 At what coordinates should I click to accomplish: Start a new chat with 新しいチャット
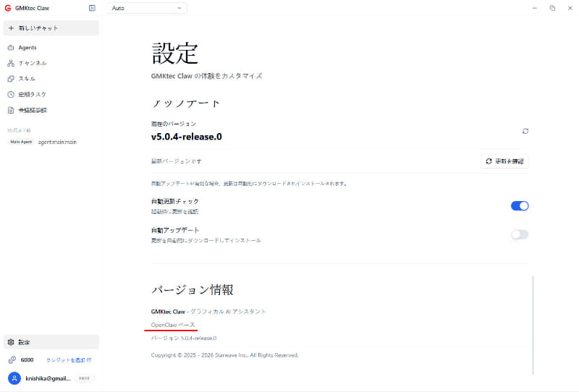click(x=51, y=28)
